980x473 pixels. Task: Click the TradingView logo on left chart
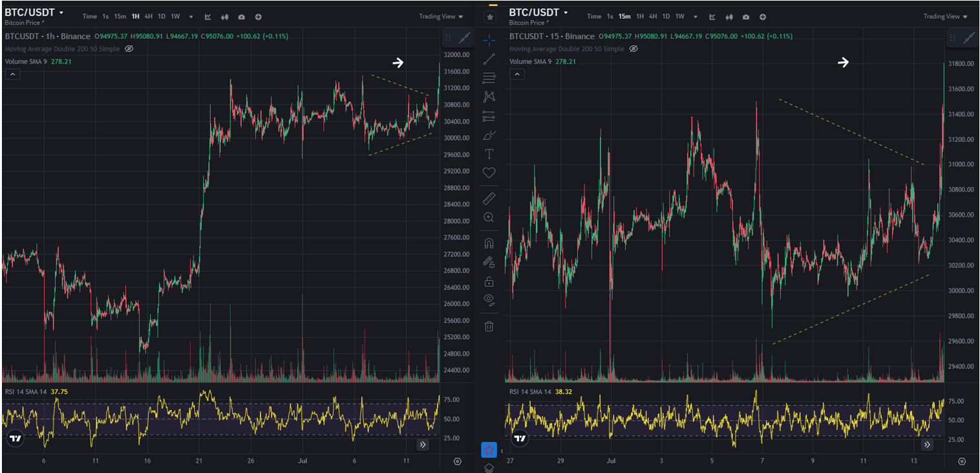click(x=16, y=438)
